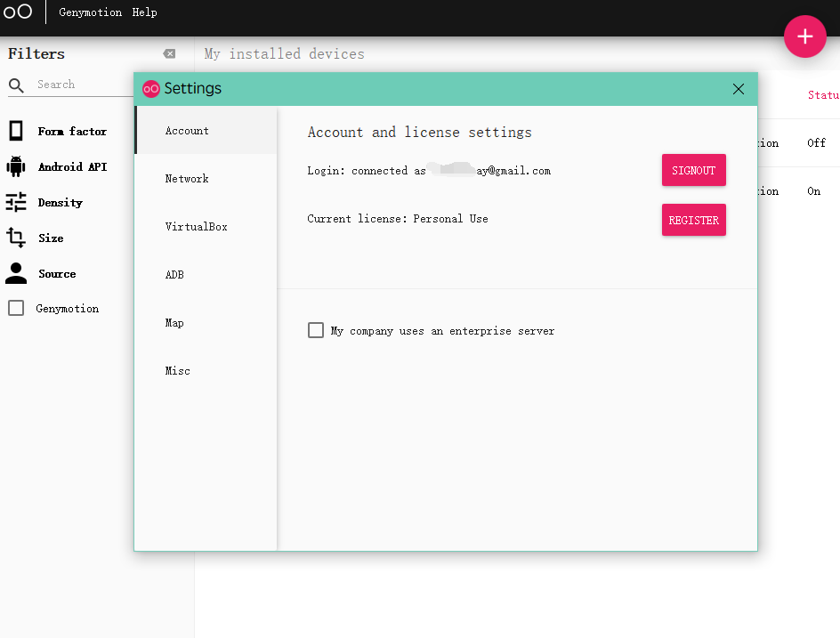Open the Genymotion menu

click(x=90, y=12)
